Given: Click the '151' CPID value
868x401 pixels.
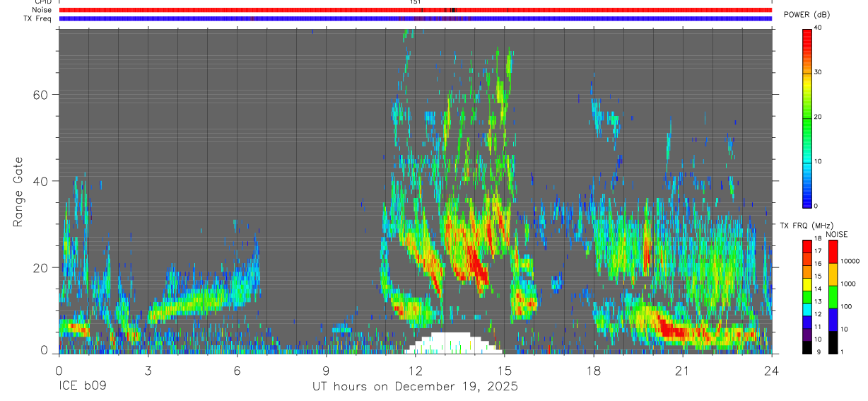Looking at the screenshot, I should pos(415,2).
